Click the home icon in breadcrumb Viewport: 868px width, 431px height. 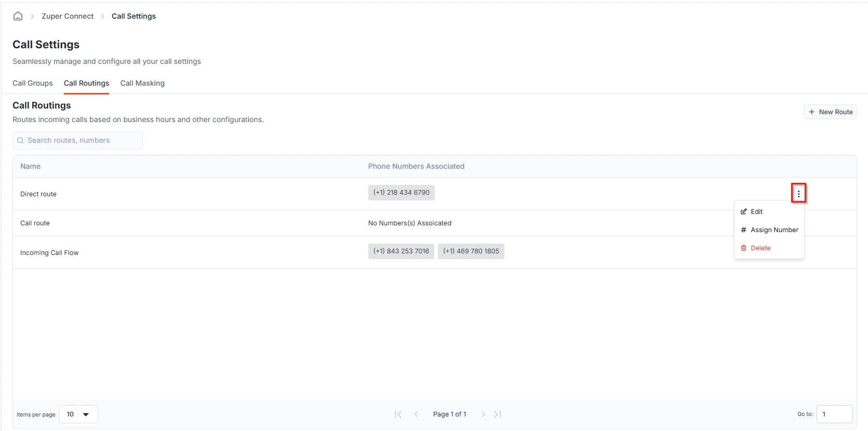(x=18, y=16)
